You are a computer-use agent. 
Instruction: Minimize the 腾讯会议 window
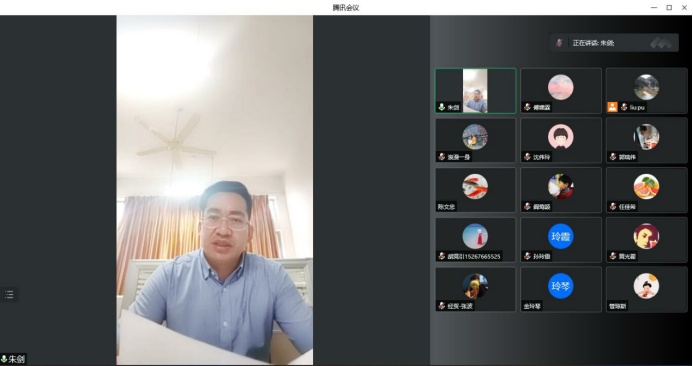point(654,8)
